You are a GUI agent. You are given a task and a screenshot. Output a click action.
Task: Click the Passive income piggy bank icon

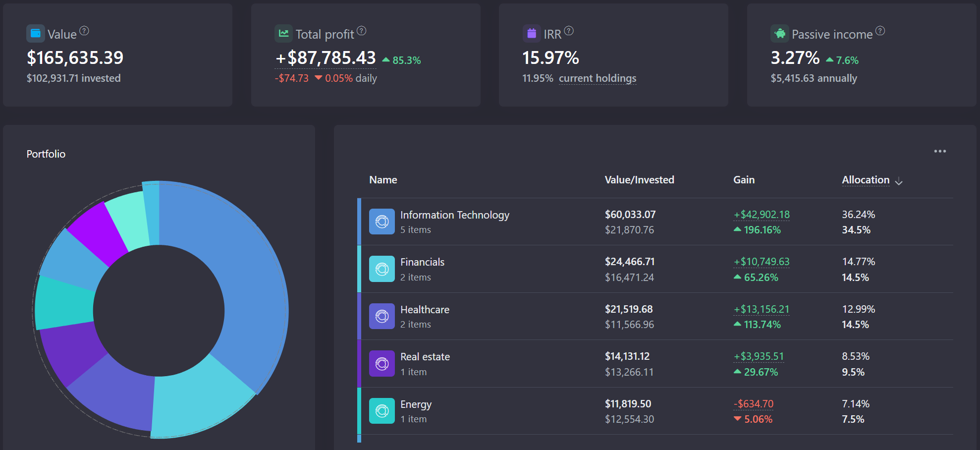(x=780, y=34)
